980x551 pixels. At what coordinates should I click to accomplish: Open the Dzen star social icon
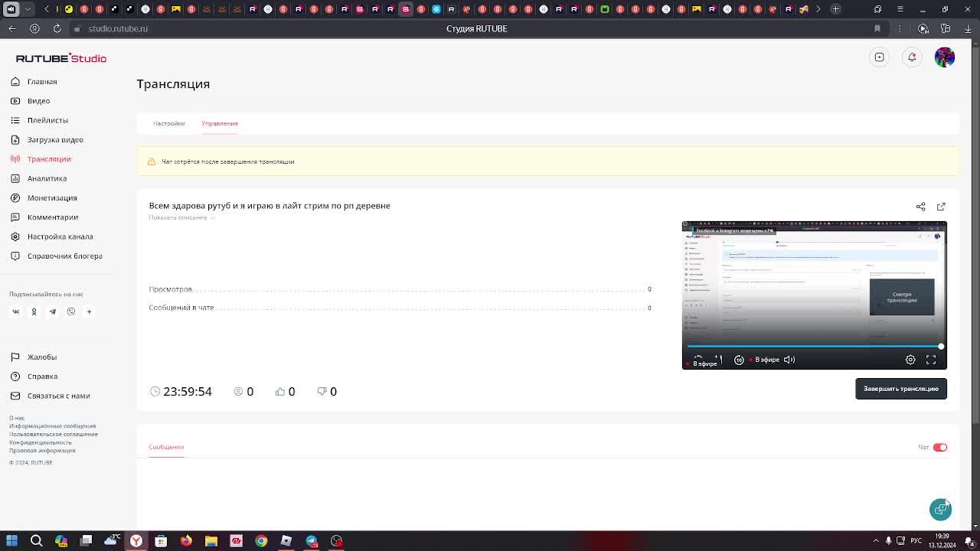tap(89, 311)
